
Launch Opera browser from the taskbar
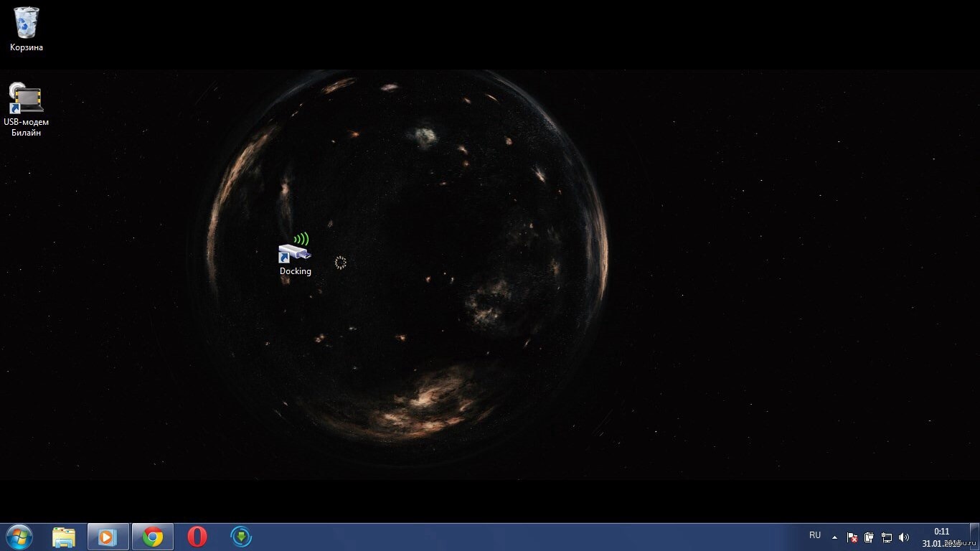coord(197,537)
